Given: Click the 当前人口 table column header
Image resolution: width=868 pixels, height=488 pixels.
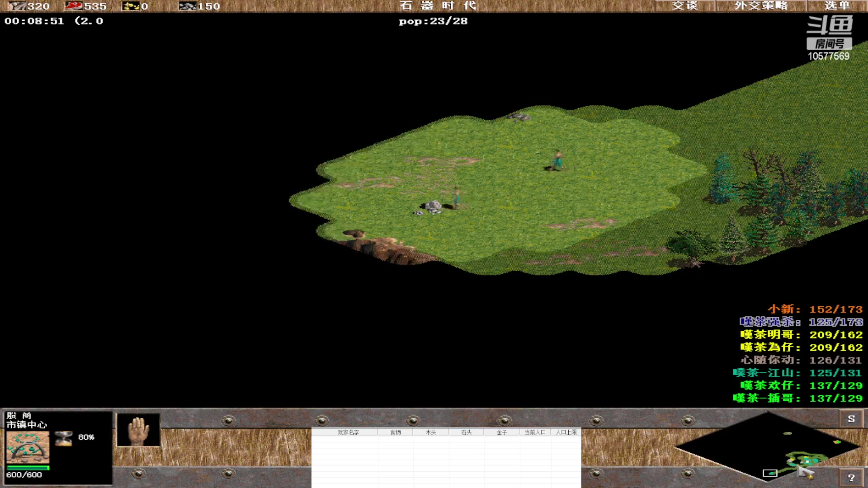Looking at the screenshot, I should point(535,432).
